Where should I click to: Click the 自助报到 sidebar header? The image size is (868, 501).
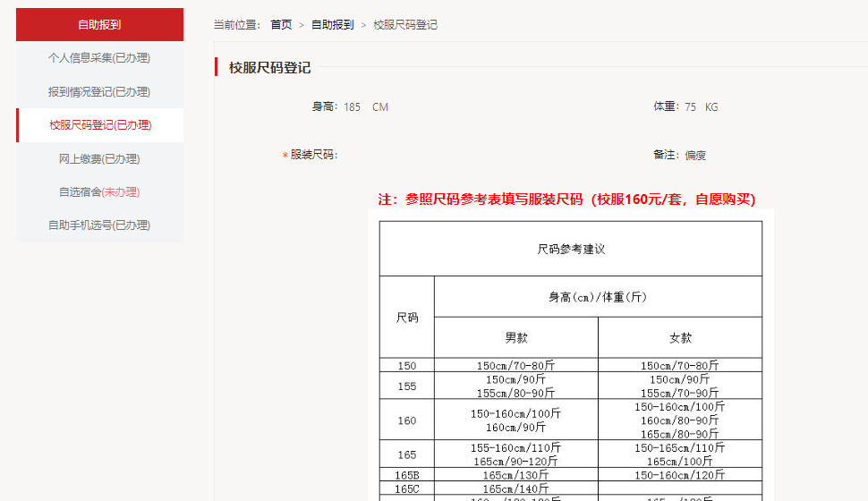99,25
